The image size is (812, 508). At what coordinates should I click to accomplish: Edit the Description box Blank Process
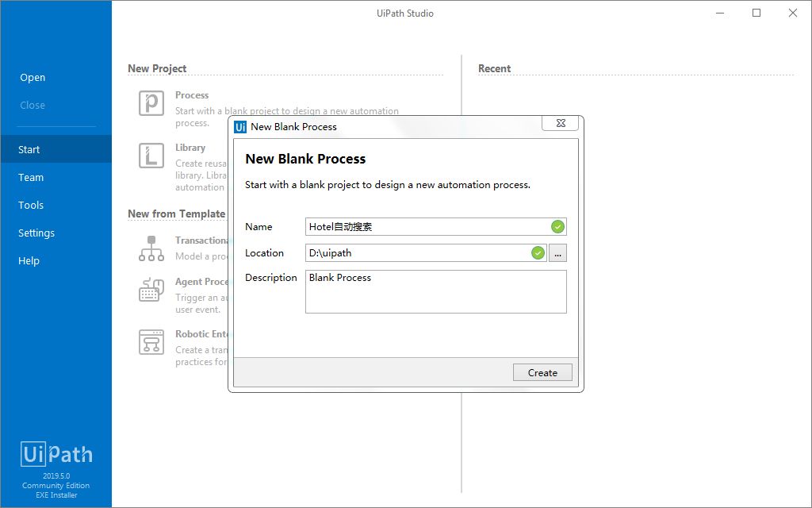pos(435,292)
